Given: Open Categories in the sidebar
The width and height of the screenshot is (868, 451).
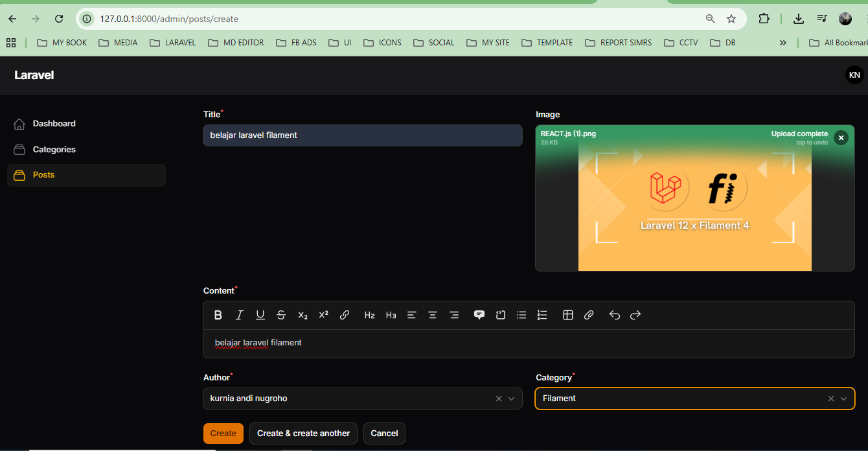Looking at the screenshot, I should point(54,150).
